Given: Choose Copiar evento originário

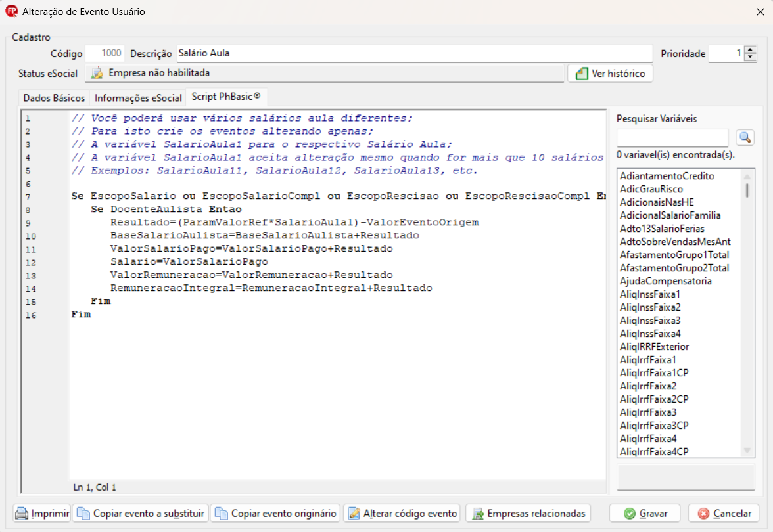Looking at the screenshot, I should (276, 514).
